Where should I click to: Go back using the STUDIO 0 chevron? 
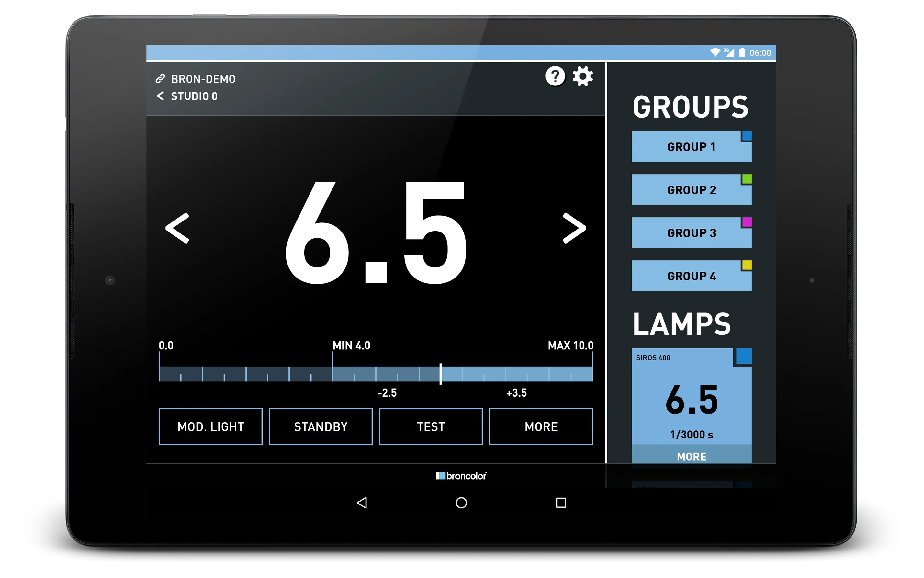click(x=161, y=96)
